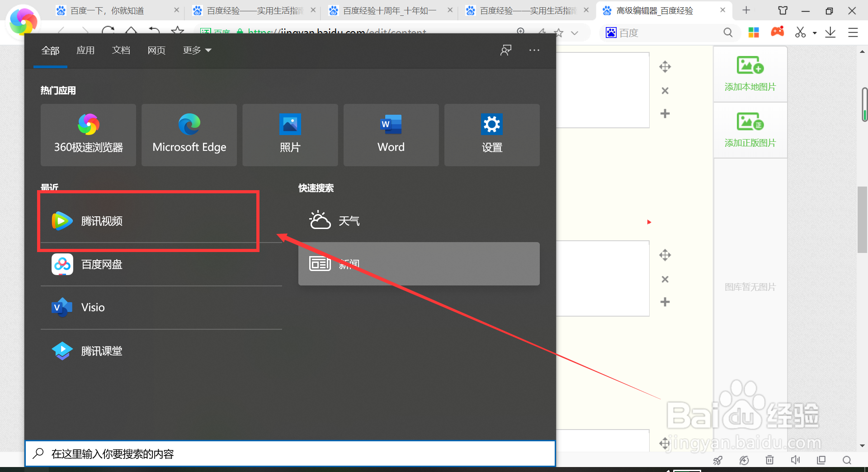The height and width of the screenshot is (472, 868).
Task: Click rocket accelerator status bar icon
Action: [x=718, y=460]
